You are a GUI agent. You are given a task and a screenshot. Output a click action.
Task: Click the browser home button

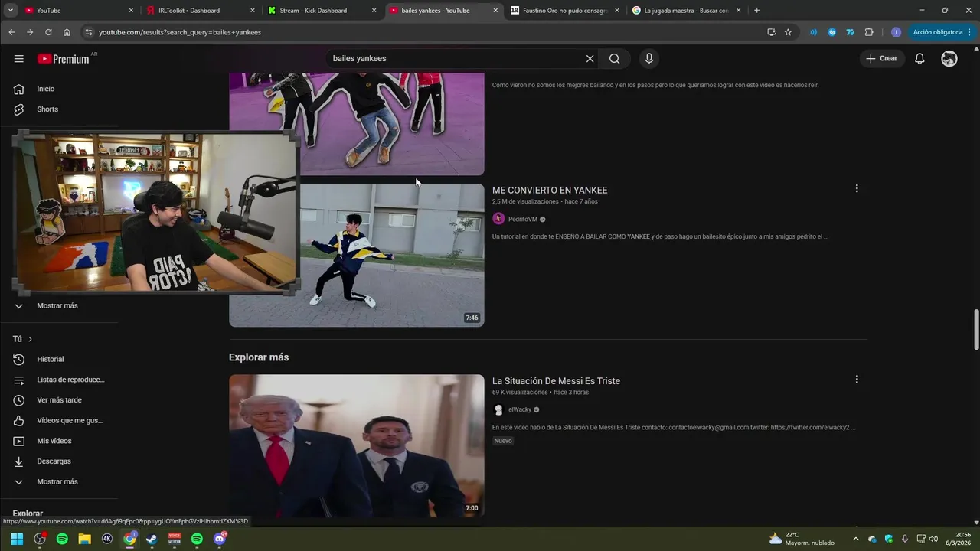tap(67, 32)
